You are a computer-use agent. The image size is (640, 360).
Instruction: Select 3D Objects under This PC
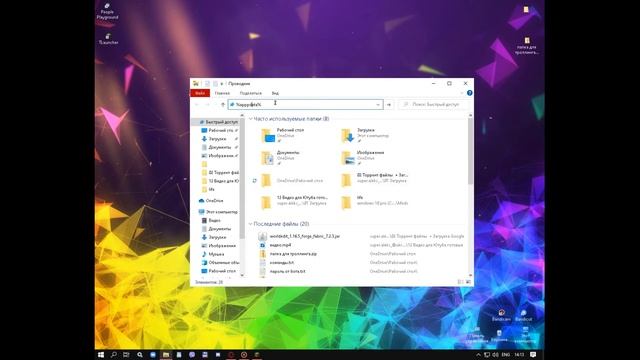click(220, 262)
